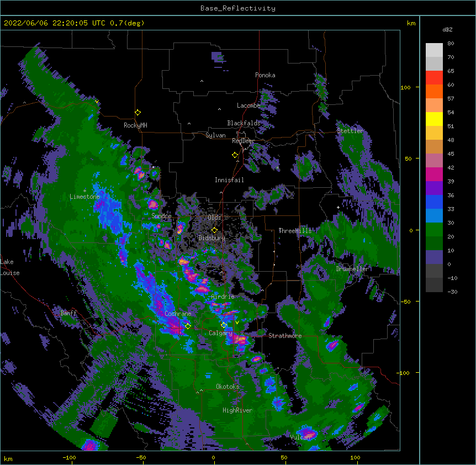Select the Calgary city label

point(220,333)
